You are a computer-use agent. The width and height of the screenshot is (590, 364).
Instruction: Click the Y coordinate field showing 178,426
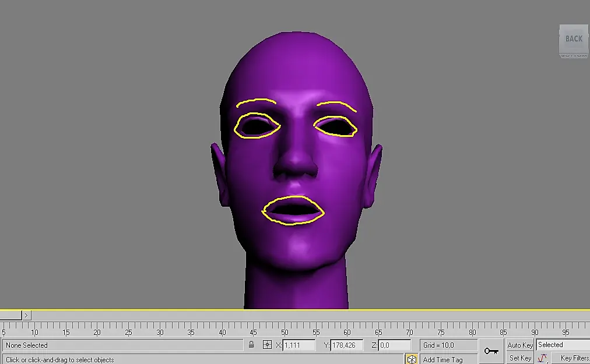click(x=346, y=345)
